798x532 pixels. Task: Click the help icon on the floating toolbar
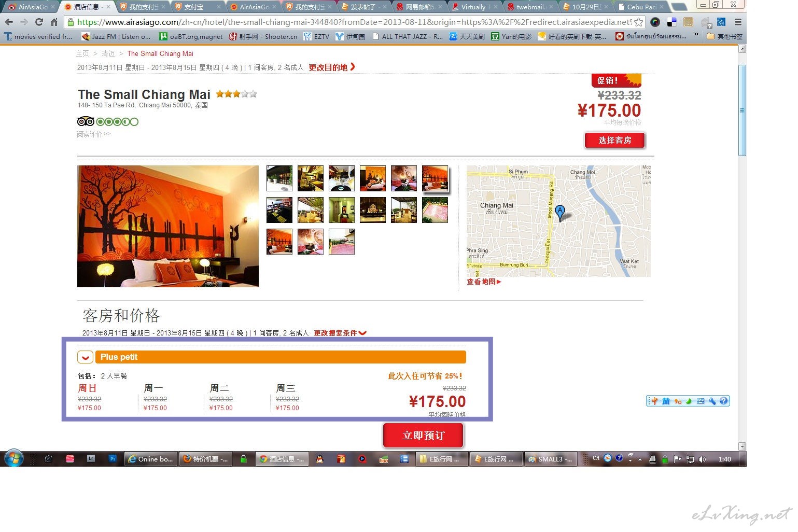(x=724, y=401)
